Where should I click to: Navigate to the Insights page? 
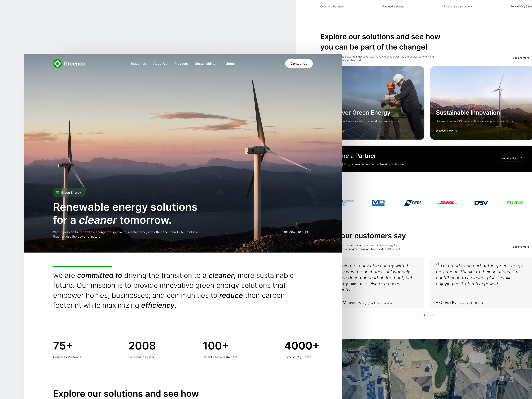[228, 64]
